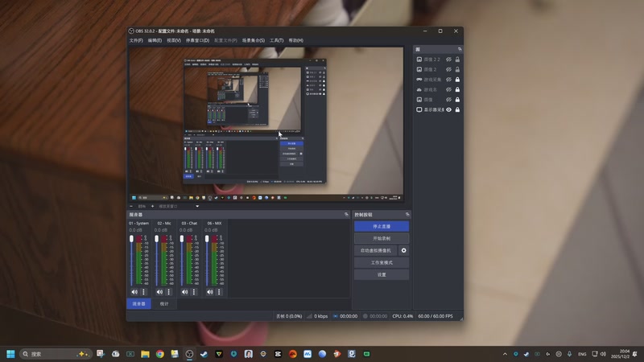Image resolution: width=644 pixels, height=362 pixels.
Task: Open the 场景集合(S) menu
Action: (x=253, y=40)
